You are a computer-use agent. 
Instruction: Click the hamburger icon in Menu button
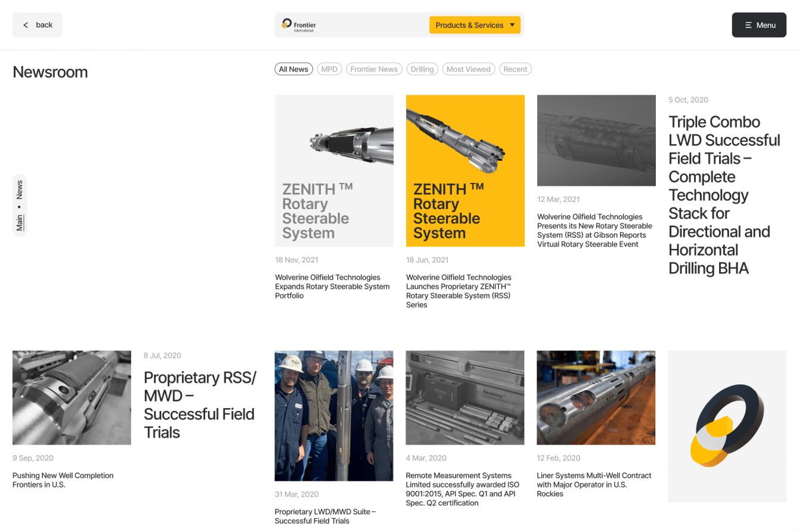(x=748, y=25)
